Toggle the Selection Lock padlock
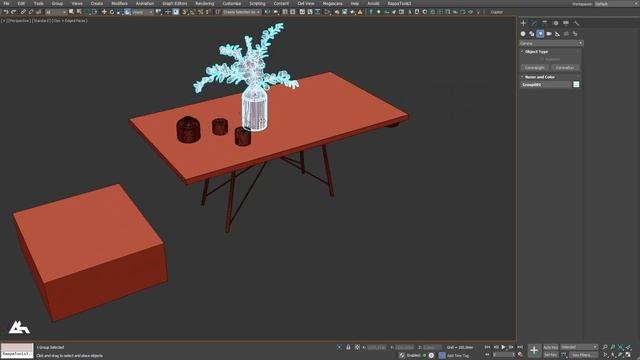640x360 pixels. tap(348, 347)
